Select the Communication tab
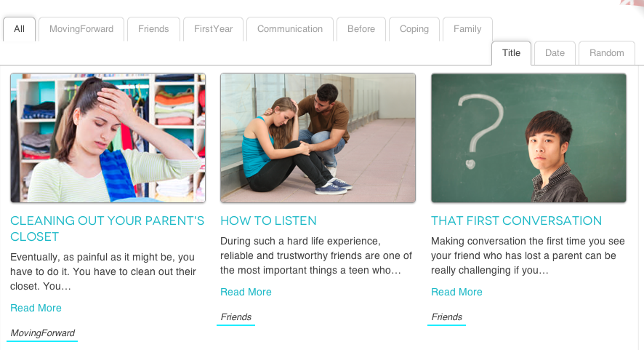 coord(290,29)
